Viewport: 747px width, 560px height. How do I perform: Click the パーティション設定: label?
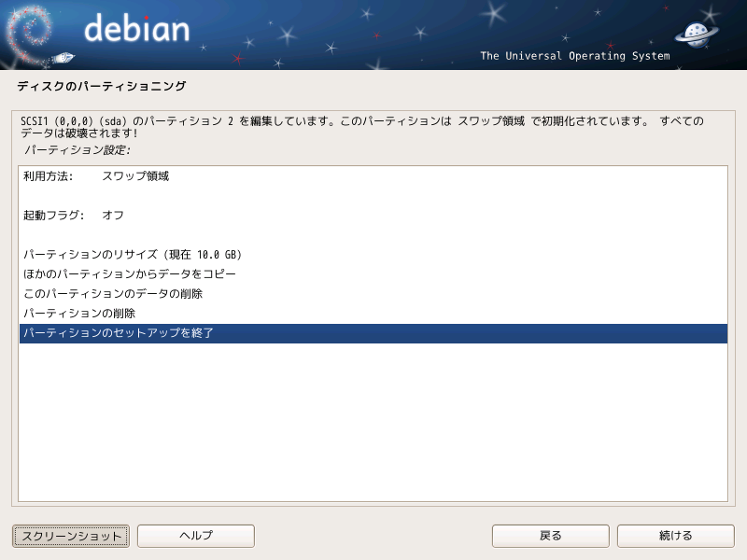[77, 150]
